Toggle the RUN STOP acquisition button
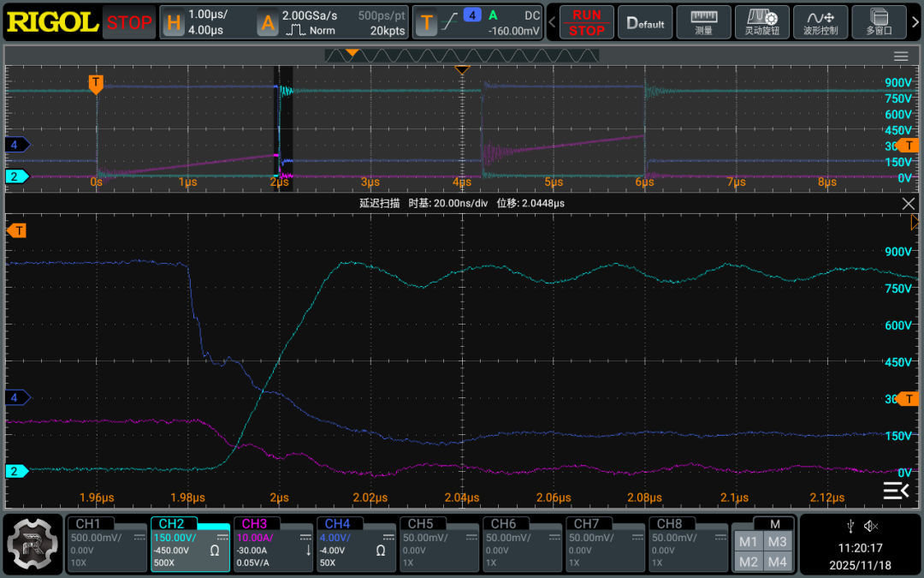 pyautogui.click(x=586, y=22)
